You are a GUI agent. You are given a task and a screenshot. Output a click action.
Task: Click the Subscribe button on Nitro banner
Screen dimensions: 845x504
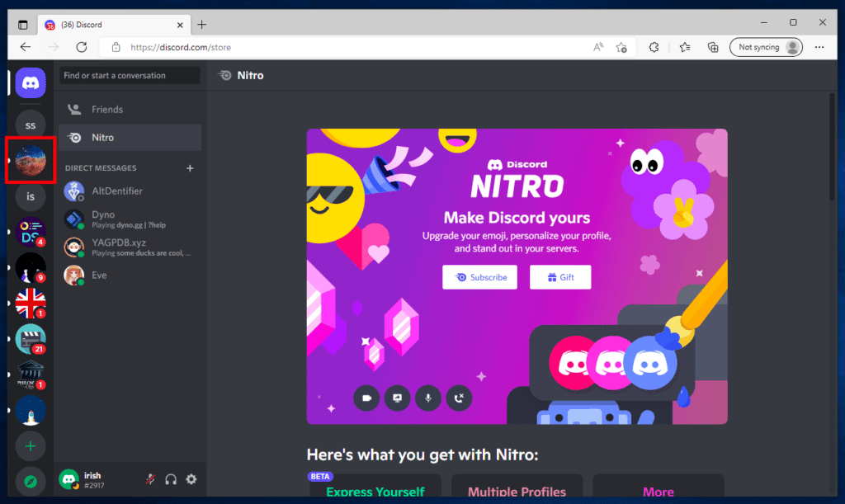tap(479, 277)
